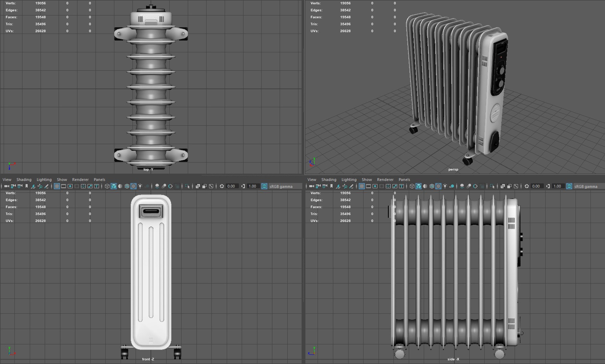Image resolution: width=605 pixels, height=364 pixels.
Task: Open Camera Attributes in front panel toolbar
Action: (x=20, y=186)
